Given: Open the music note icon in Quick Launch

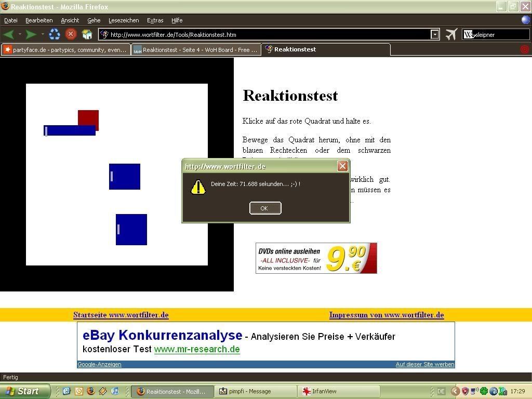Looking at the screenshot, I should [x=115, y=391].
